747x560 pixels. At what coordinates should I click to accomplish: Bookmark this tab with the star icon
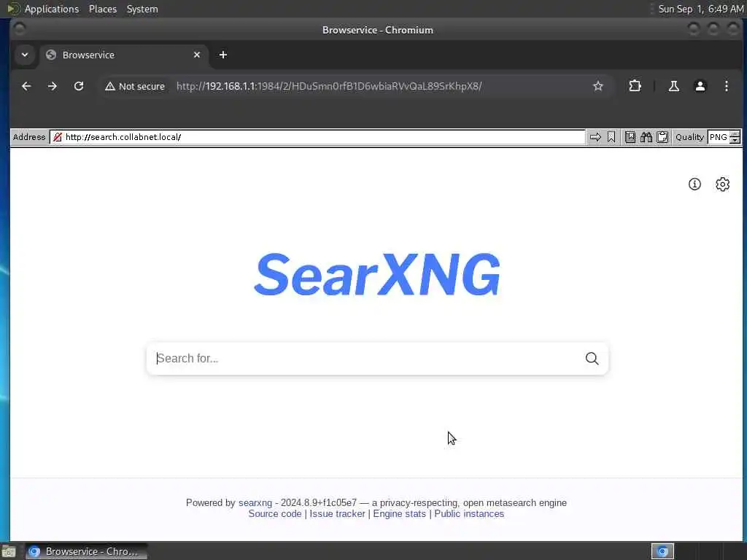coord(598,86)
